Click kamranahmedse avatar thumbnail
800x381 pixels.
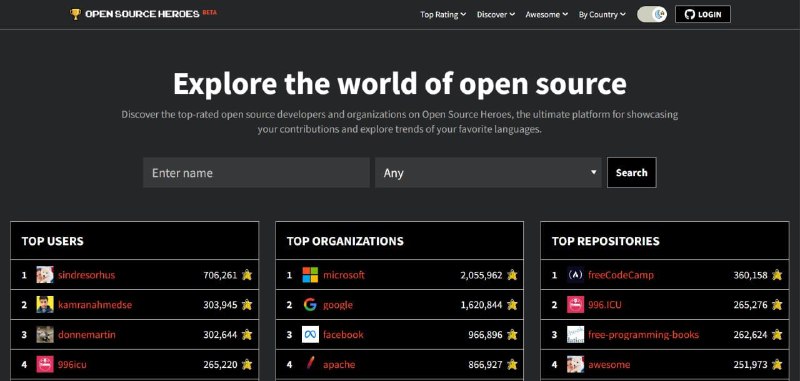(x=45, y=304)
